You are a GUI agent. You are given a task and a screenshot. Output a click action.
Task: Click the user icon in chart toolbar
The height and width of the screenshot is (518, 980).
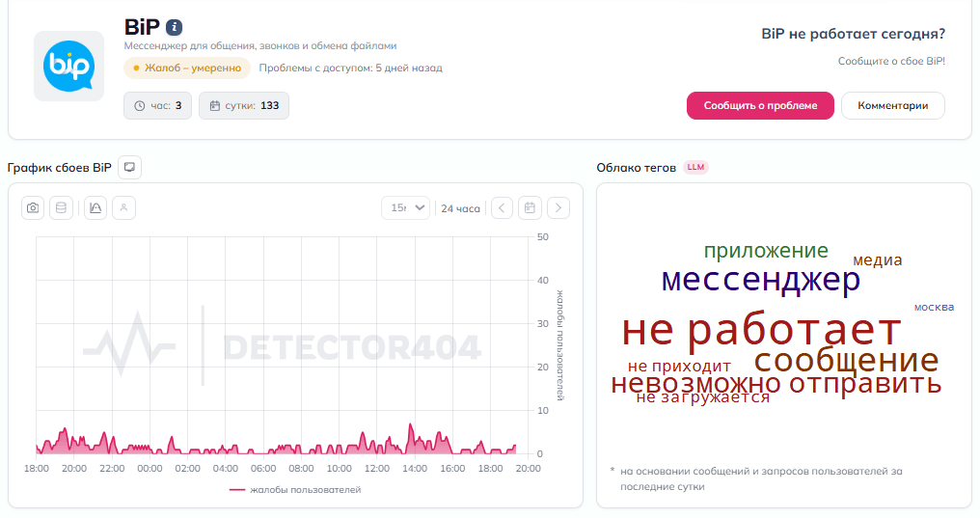(x=123, y=208)
